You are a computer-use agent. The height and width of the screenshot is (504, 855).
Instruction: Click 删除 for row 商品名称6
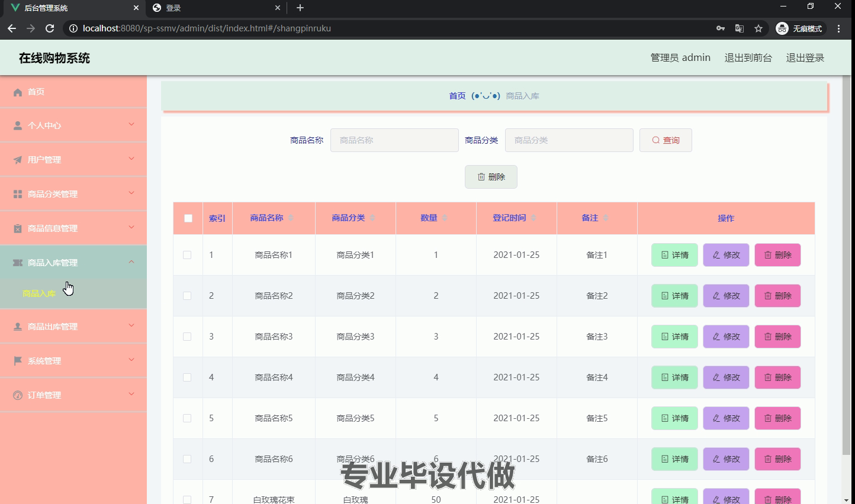[x=777, y=459]
